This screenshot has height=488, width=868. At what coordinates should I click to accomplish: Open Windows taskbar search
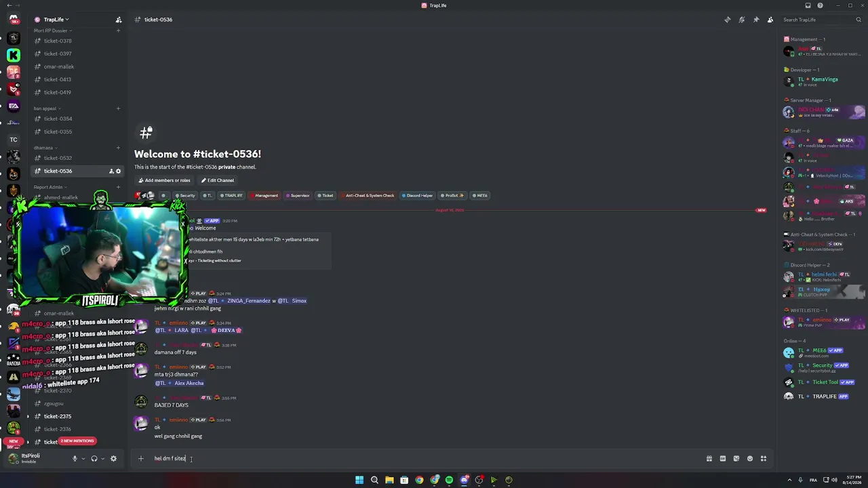[374, 480]
